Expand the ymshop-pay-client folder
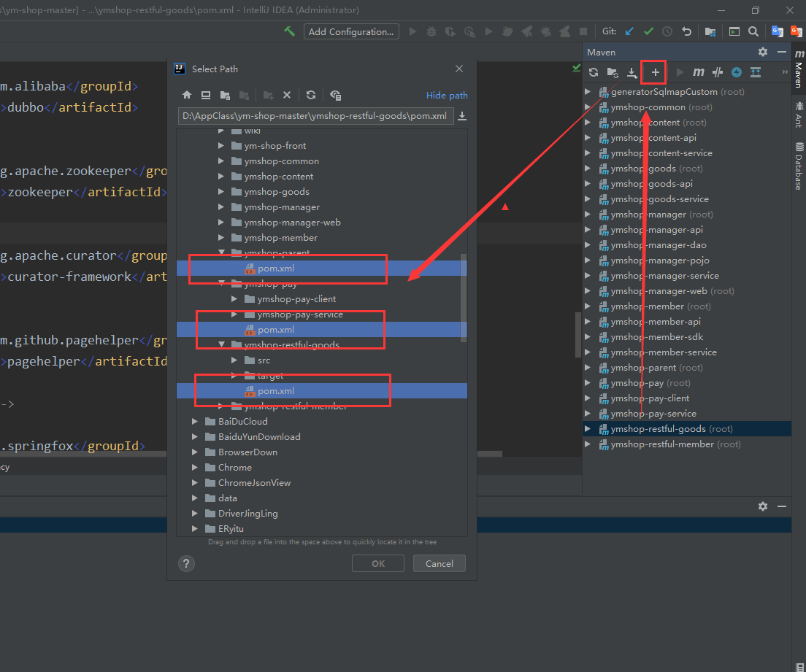Image resolution: width=806 pixels, height=672 pixels. coord(234,299)
